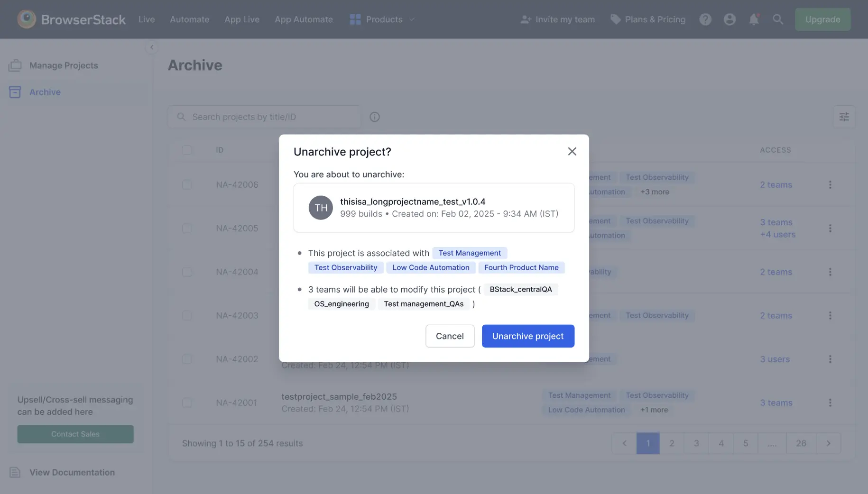868x494 pixels.
Task: Expand the +3 more products tag
Action: click(x=655, y=192)
